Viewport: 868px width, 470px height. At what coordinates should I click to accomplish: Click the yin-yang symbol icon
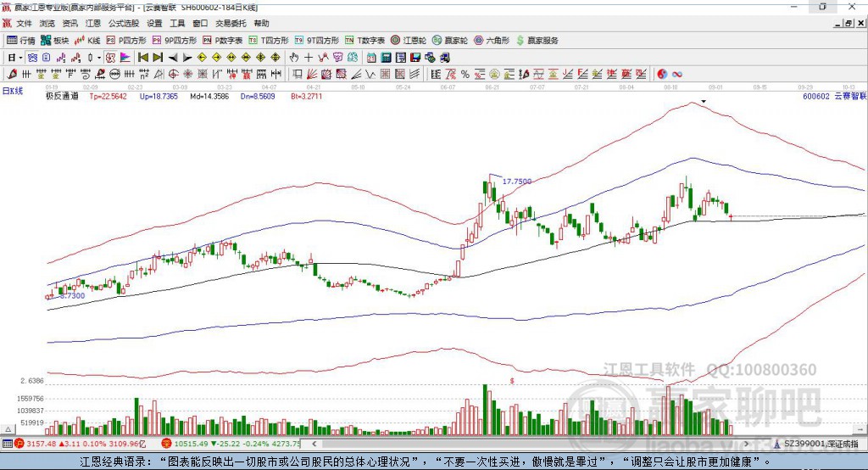click(662, 74)
